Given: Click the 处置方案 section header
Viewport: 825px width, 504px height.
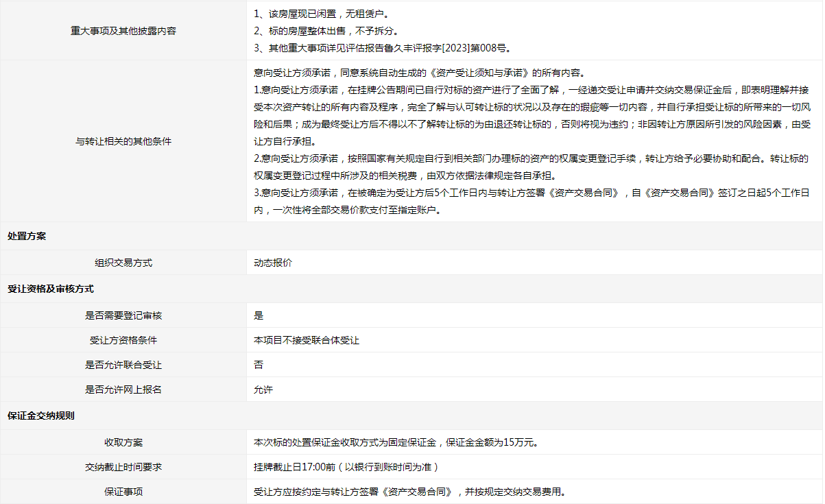Looking at the screenshot, I should click(27, 236).
